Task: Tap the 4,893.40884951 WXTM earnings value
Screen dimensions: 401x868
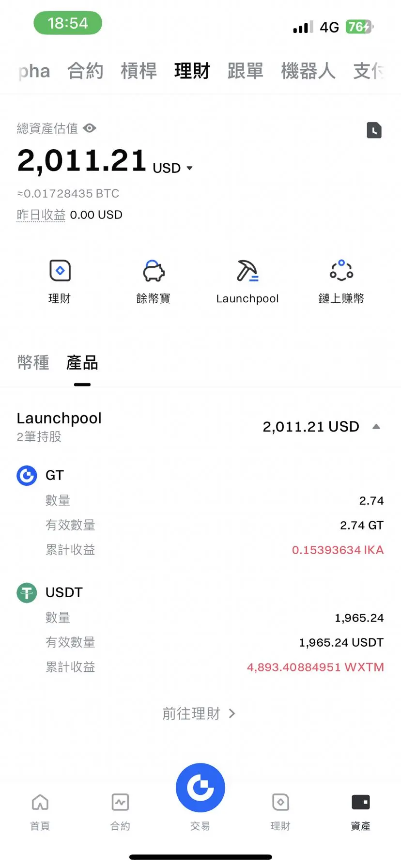Action: click(316, 667)
